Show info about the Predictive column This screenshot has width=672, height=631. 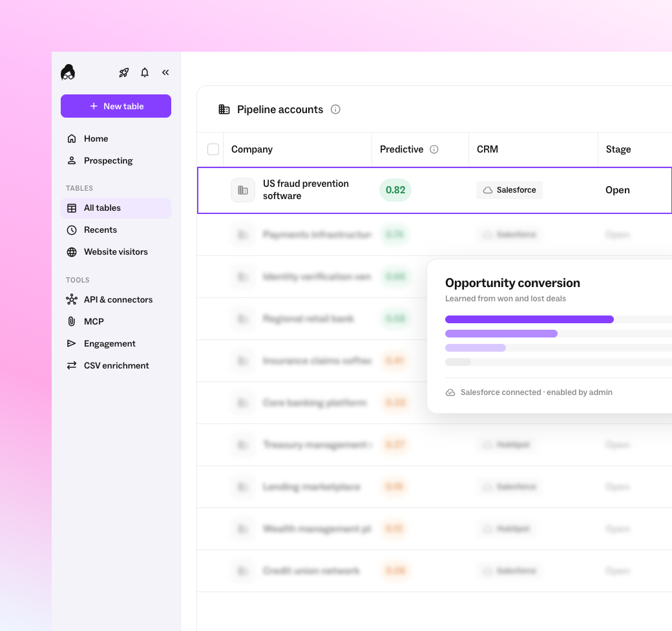pos(434,149)
